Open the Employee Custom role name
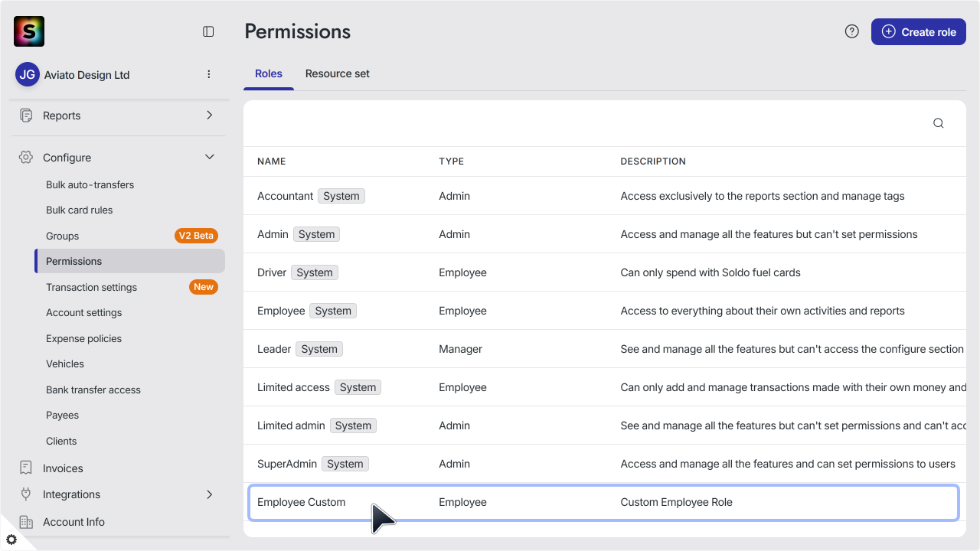The image size is (980, 551). 302,502
